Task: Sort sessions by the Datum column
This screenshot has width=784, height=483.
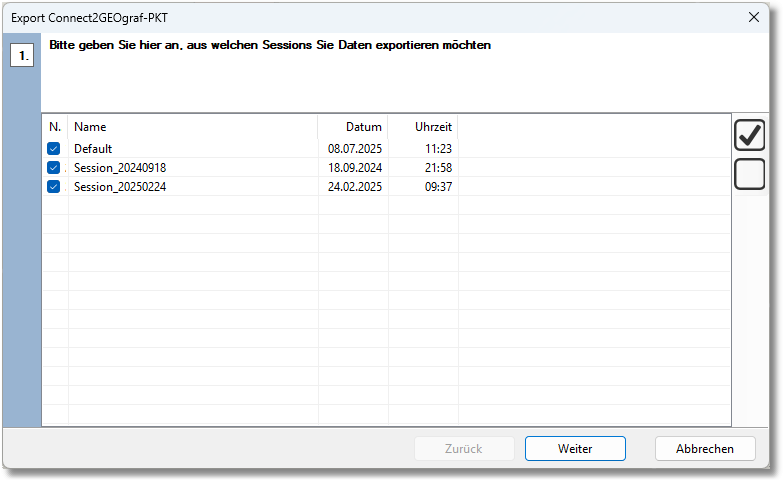Action: tap(363, 127)
